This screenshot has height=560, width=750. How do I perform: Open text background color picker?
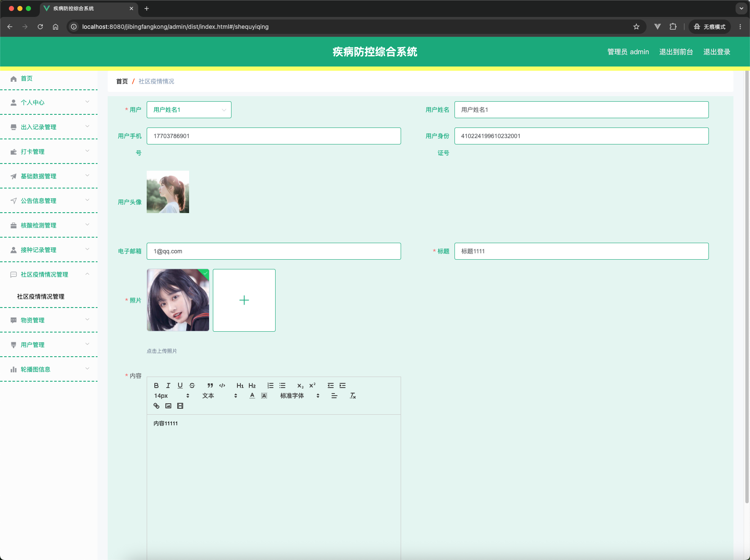point(264,396)
